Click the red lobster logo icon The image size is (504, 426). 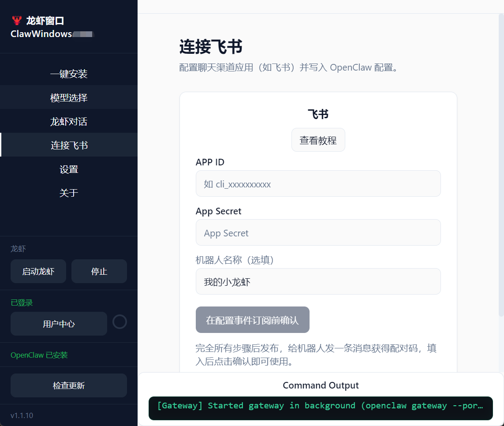coord(17,21)
